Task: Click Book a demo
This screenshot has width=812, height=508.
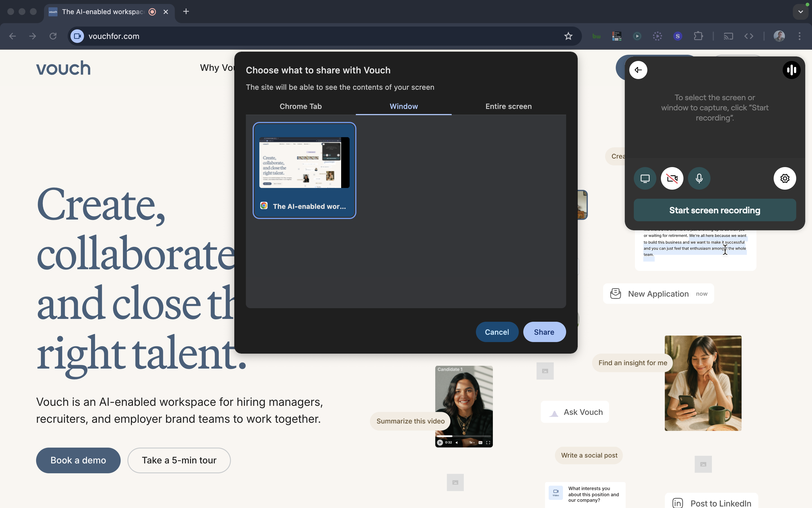Action: tap(78, 460)
